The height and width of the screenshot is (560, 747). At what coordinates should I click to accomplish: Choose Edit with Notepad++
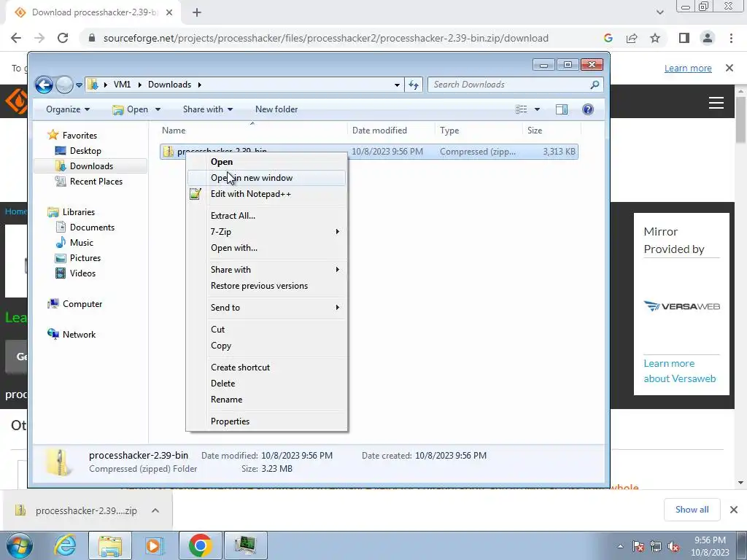click(266, 194)
